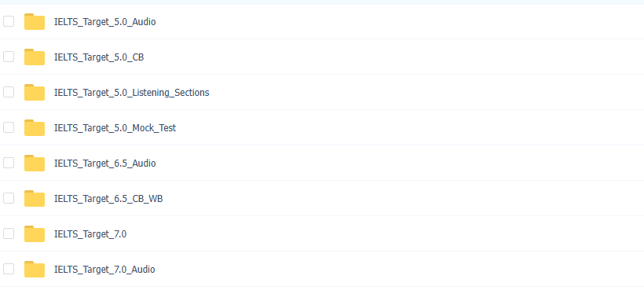Select the checkbox beside IELTS_Target_5.0_Mock_Test
This screenshot has width=644, height=294.
[x=9, y=127]
